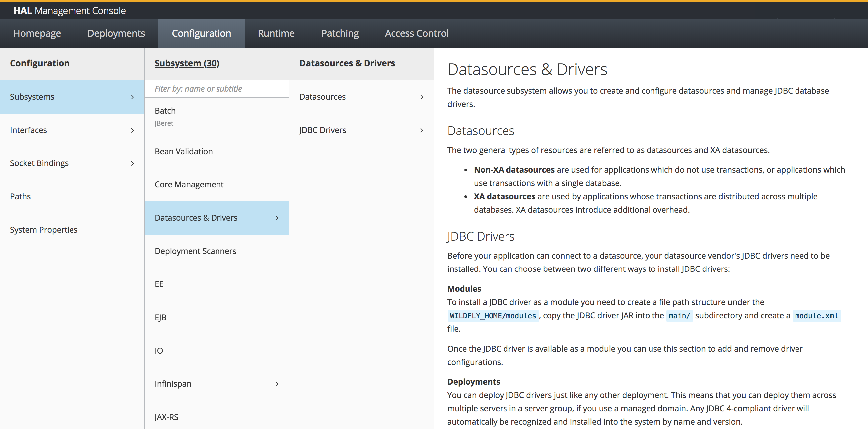Click the Datasources & Drivers chevron
This screenshot has width=868, height=429.
tap(277, 218)
